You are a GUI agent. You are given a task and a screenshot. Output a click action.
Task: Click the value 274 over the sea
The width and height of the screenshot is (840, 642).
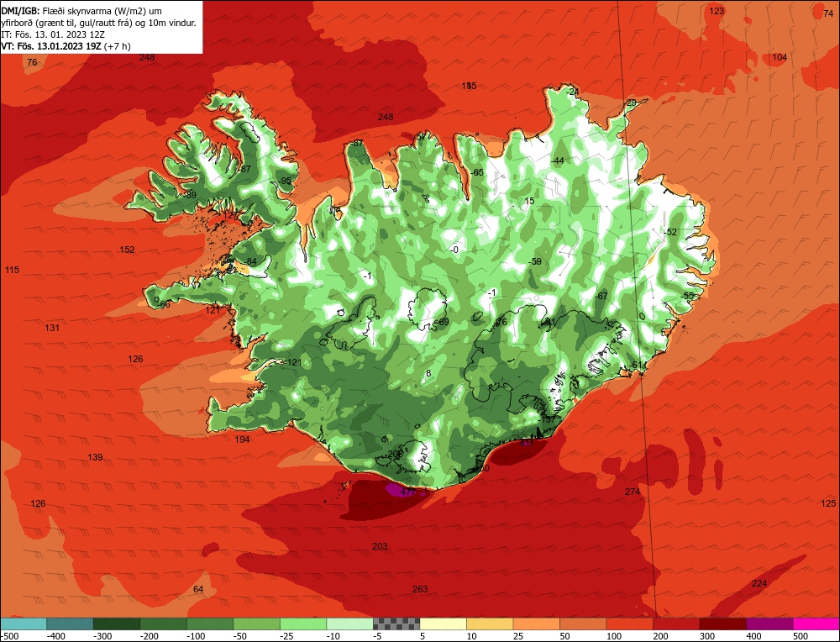click(x=633, y=492)
